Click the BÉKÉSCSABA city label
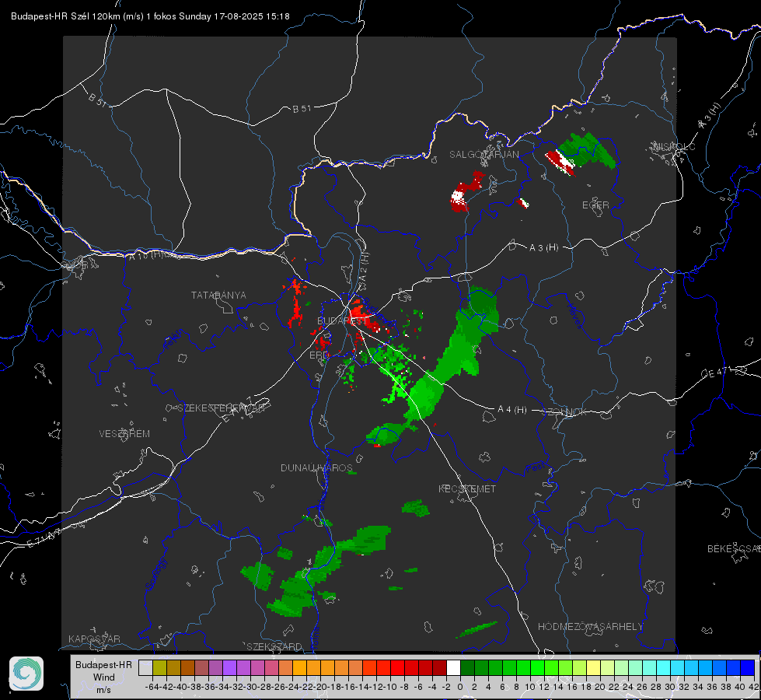Image resolution: width=761 pixels, height=700 pixels. coord(734,549)
